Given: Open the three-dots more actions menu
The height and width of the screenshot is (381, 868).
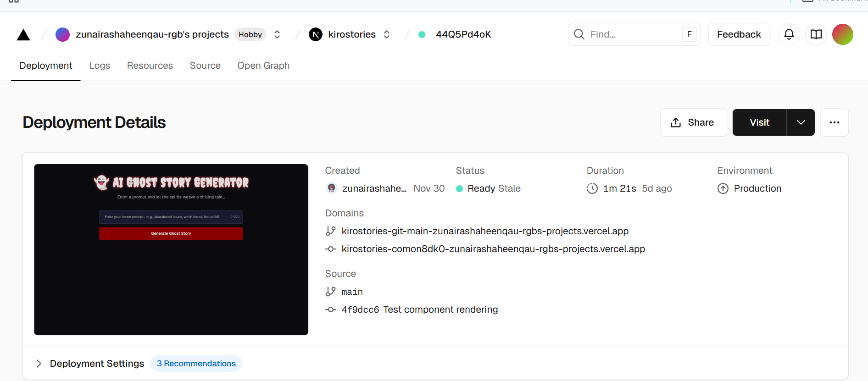Looking at the screenshot, I should click(835, 122).
